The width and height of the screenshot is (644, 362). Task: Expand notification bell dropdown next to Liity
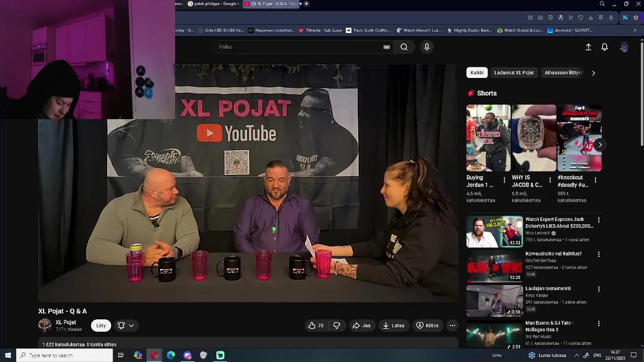point(126,325)
